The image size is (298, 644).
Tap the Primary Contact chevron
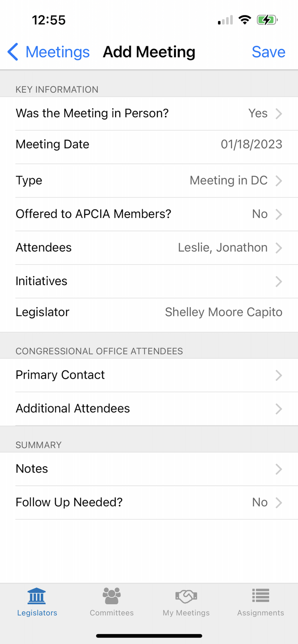(279, 375)
